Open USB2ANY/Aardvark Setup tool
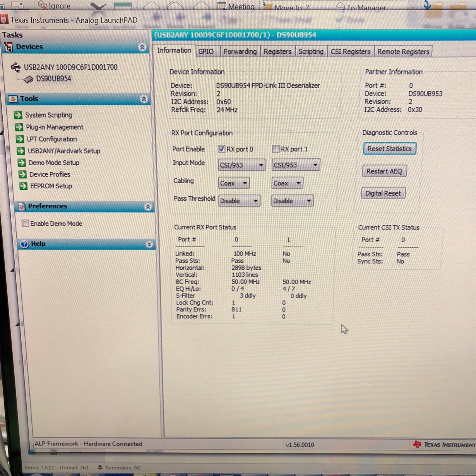 pyautogui.click(x=64, y=151)
